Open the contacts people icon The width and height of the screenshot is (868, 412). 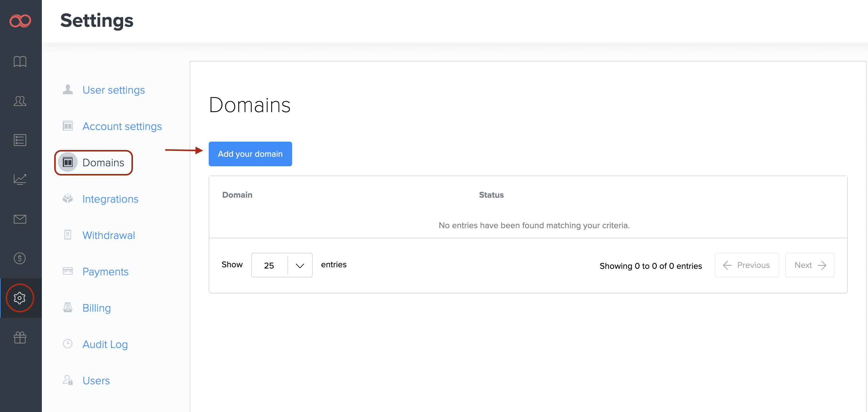[20, 101]
